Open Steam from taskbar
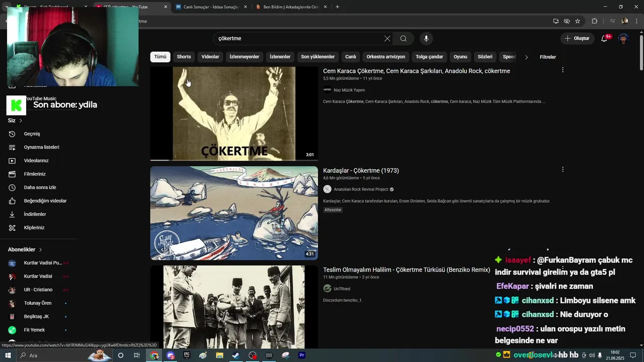The image size is (644, 362). (236, 355)
